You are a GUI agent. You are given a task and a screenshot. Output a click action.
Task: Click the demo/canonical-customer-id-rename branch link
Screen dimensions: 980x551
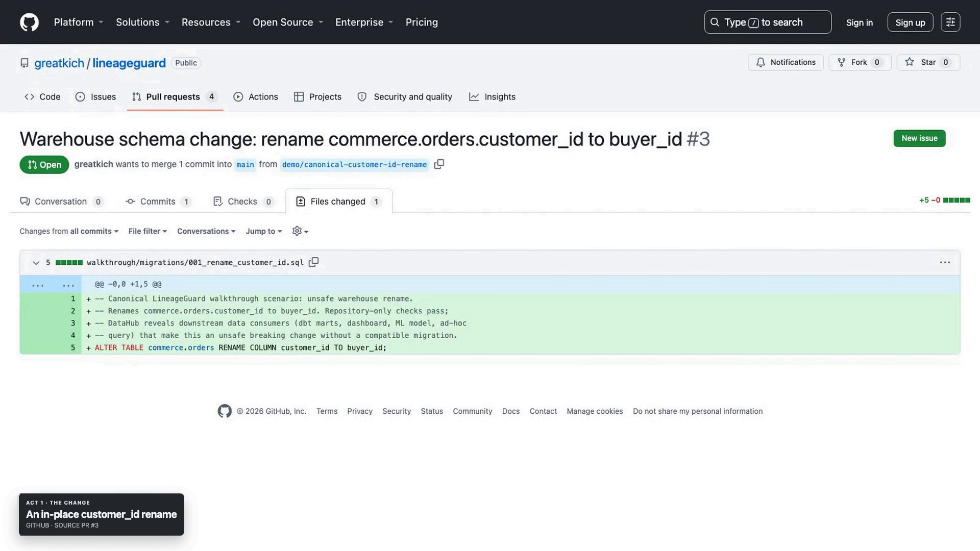tap(354, 164)
